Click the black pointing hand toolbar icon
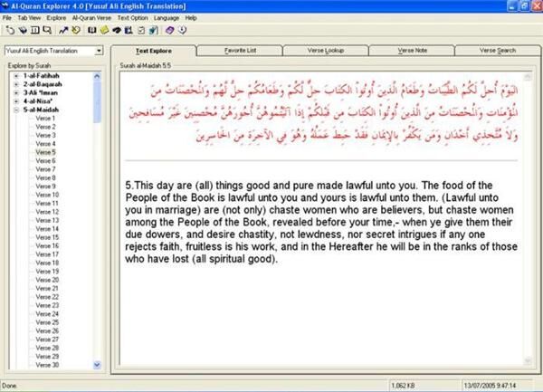Viewport: 543px width, 392px height. point(117,31)
